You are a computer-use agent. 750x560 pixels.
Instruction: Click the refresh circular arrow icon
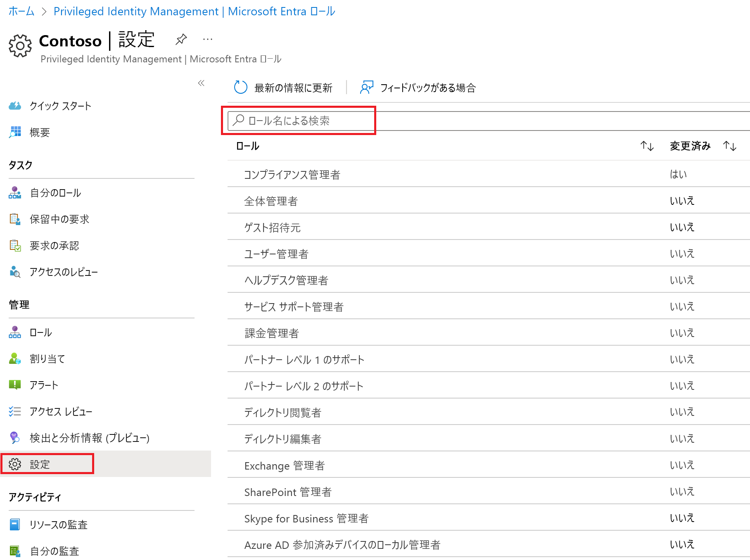point(240,88)
